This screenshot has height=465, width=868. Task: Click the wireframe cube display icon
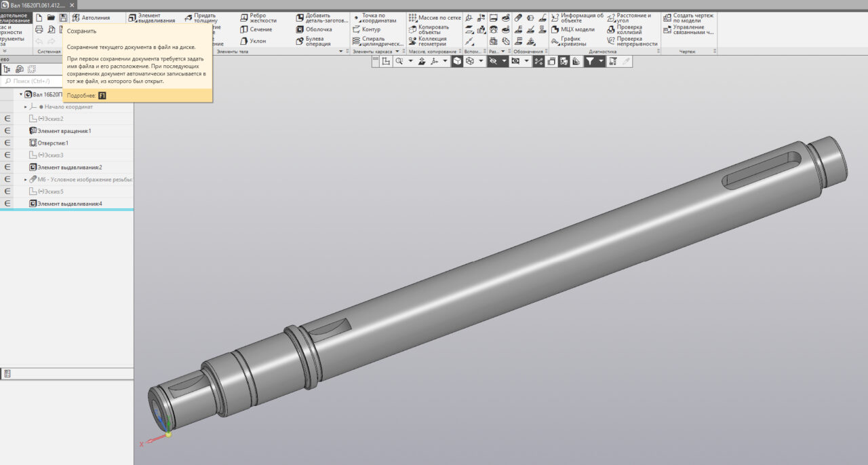pos(470,61)
